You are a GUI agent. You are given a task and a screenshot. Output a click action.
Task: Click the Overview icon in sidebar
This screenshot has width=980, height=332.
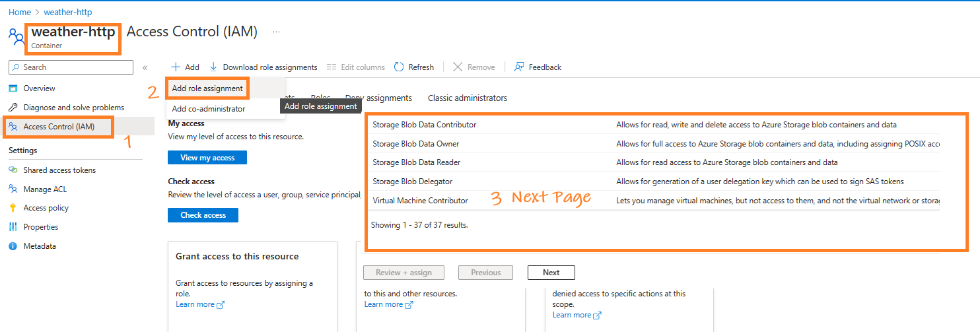(13, 88)
